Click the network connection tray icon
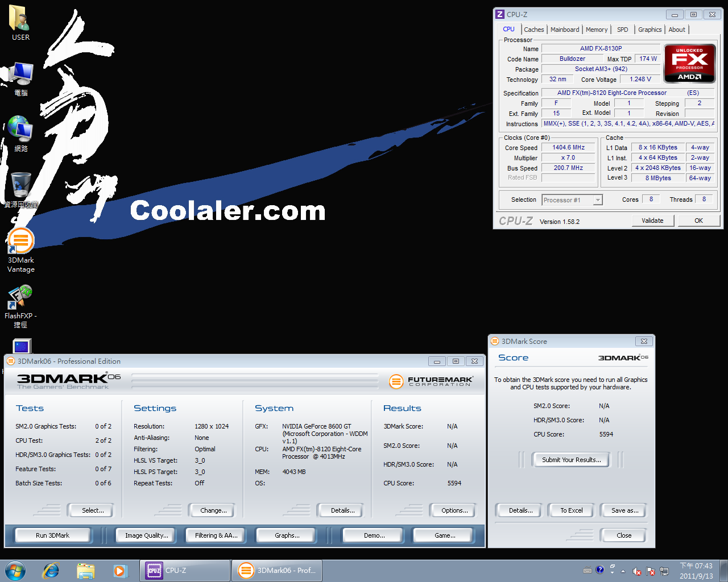This screenshot has height=582, width=728. (x=663, y=571)
